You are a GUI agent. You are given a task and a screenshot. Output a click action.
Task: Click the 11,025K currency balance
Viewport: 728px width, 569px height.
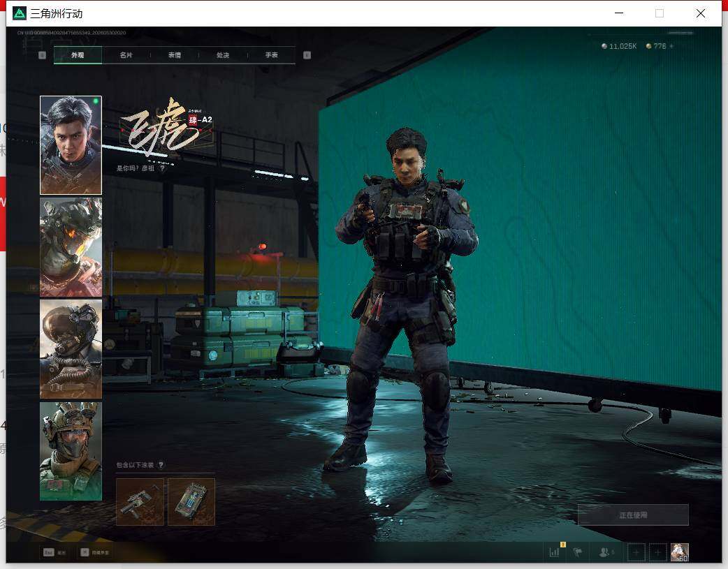click(619, 46)
